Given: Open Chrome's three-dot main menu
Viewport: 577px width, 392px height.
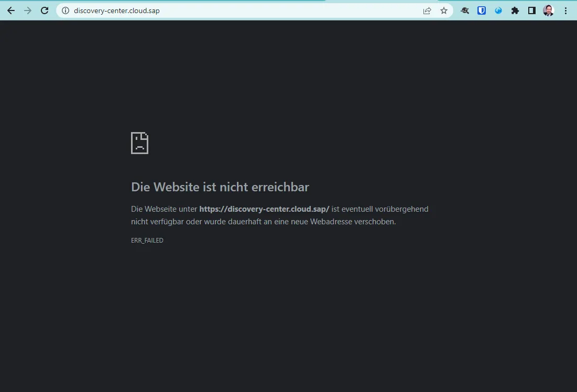Looking at the screenshot, I should pos(565,10).
